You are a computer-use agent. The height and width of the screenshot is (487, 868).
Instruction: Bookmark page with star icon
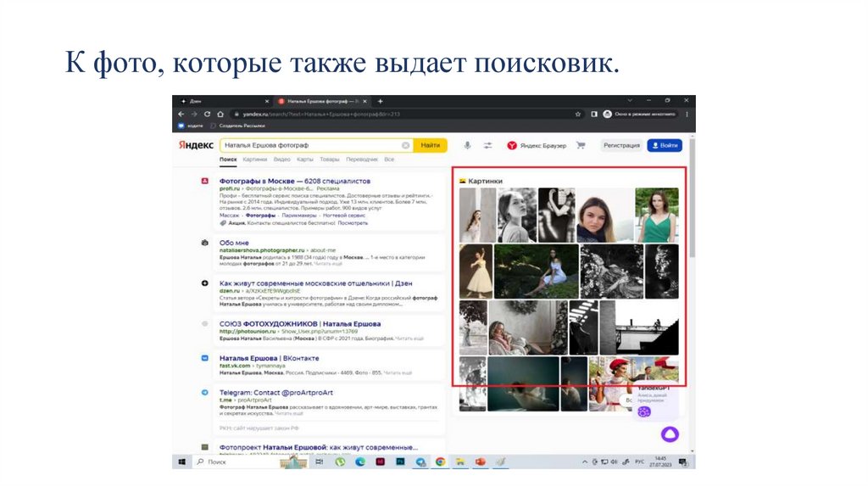tap(578, 114)
